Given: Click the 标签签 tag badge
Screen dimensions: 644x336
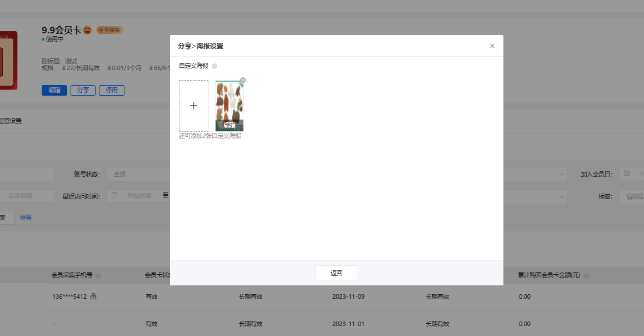Looking at the screenshot, I should pos(109,30).
